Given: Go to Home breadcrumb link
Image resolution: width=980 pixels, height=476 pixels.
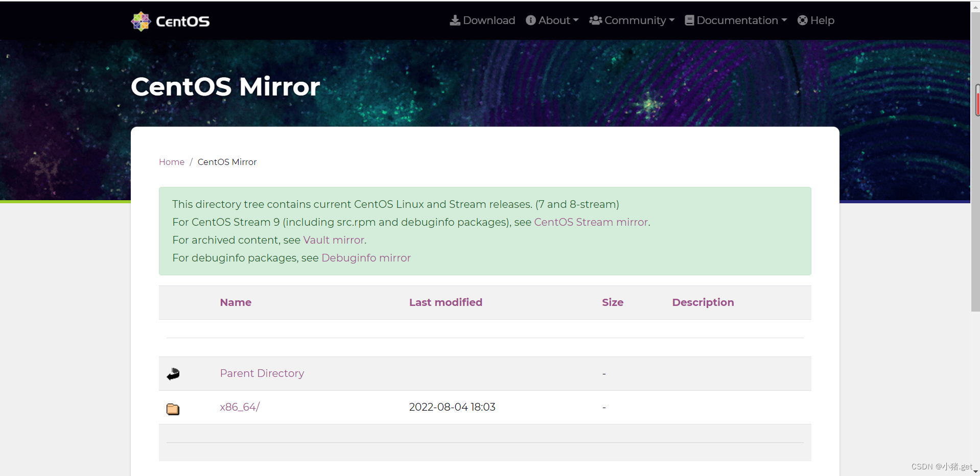Looking at the screenshot, I should click(172, 162).
